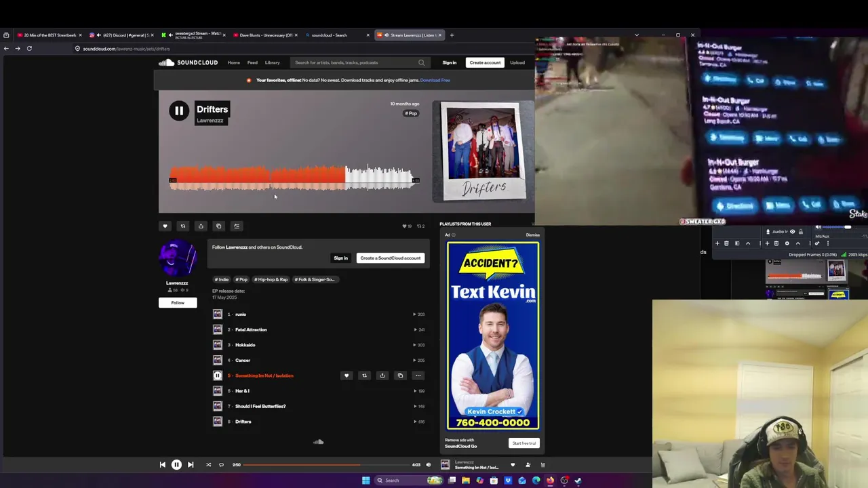868x488 pixels.
Task: Repost the Drifters playlist
Action: click(x=183, y=226)
